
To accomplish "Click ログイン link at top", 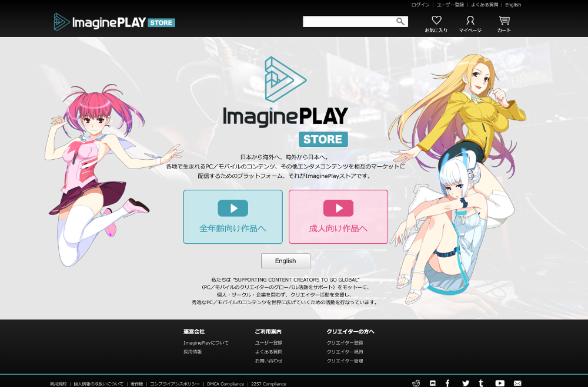I will [420, 5].
